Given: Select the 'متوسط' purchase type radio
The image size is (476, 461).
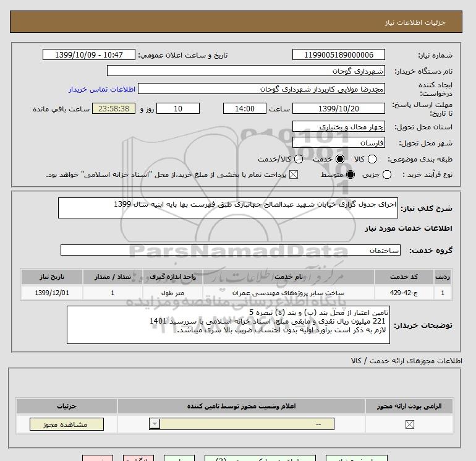Looking at the screenshot, I should [x=351, y=174].
